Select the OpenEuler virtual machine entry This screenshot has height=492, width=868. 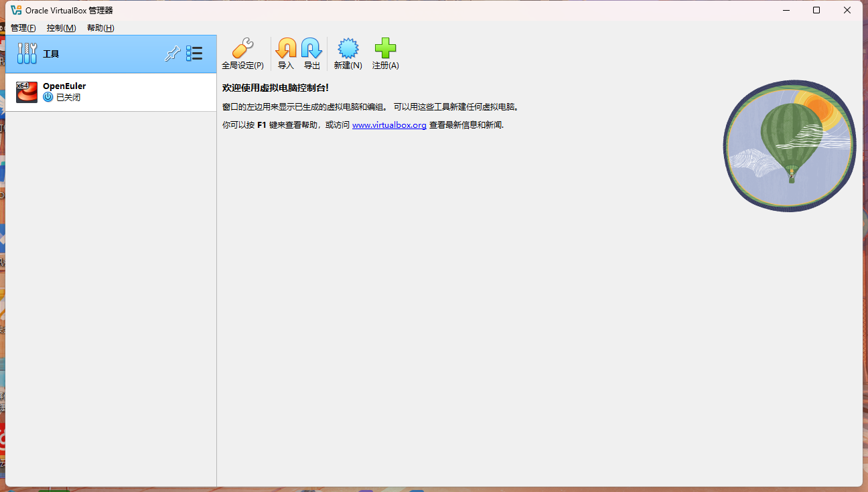pyautogui.click(x=111, y=92)
